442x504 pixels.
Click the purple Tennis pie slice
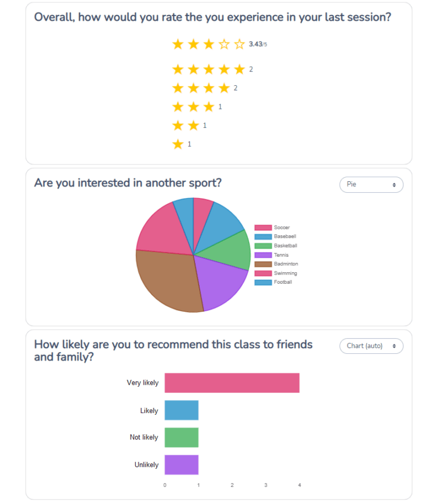point(222,279)
